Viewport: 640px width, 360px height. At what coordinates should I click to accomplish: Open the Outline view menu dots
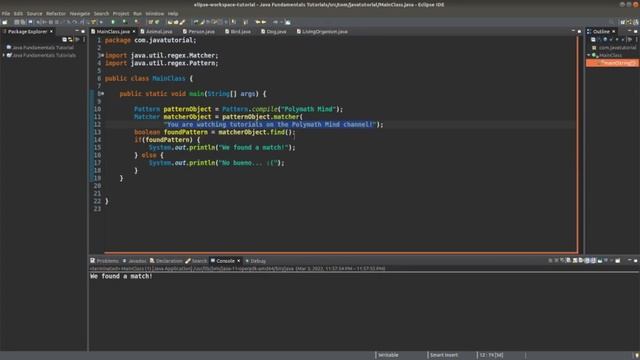pyautogui.click(x=637, y=40)
